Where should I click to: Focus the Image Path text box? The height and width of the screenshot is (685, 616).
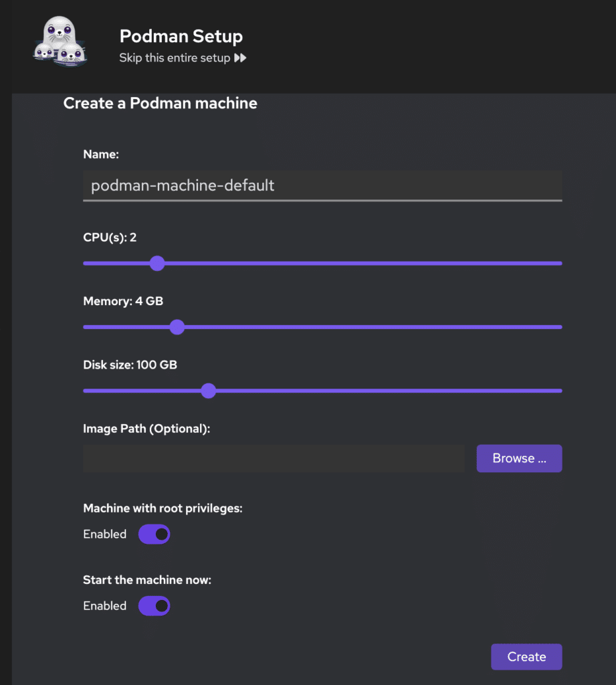click(274, 458)
